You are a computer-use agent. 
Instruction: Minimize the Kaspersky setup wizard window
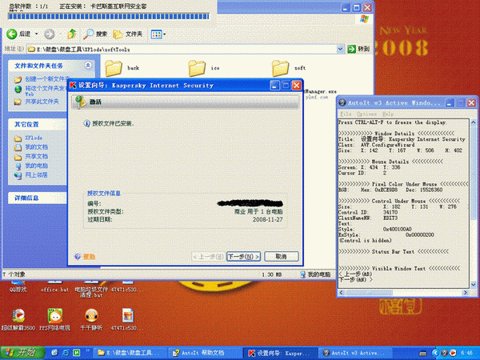(274, 86)
